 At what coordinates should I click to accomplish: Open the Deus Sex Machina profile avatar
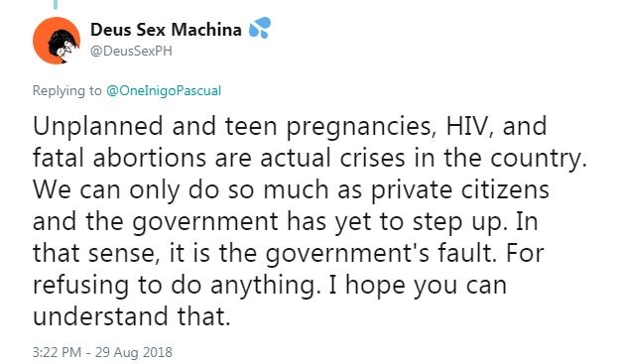point(57,41)
